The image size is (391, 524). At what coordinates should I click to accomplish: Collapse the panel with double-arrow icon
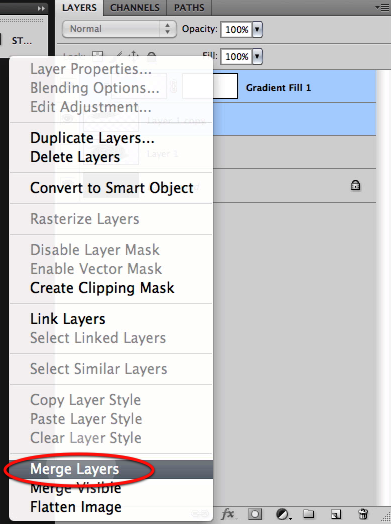[x=41, y=8]
